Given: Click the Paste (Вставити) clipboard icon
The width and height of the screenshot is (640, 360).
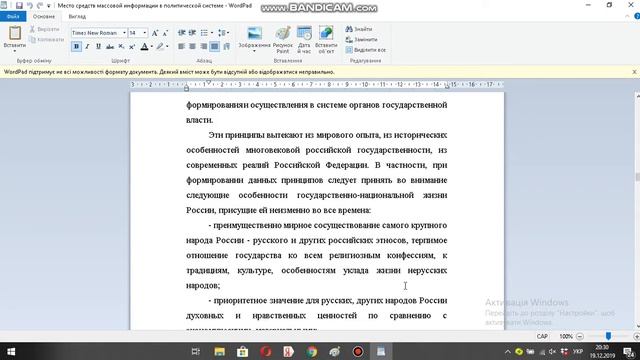Looking at the screenshot, I should point(15,33).
